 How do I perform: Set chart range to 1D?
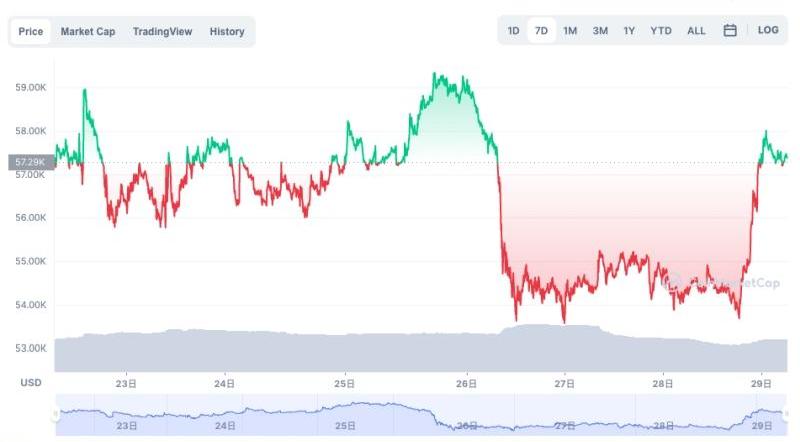point(513,31)
